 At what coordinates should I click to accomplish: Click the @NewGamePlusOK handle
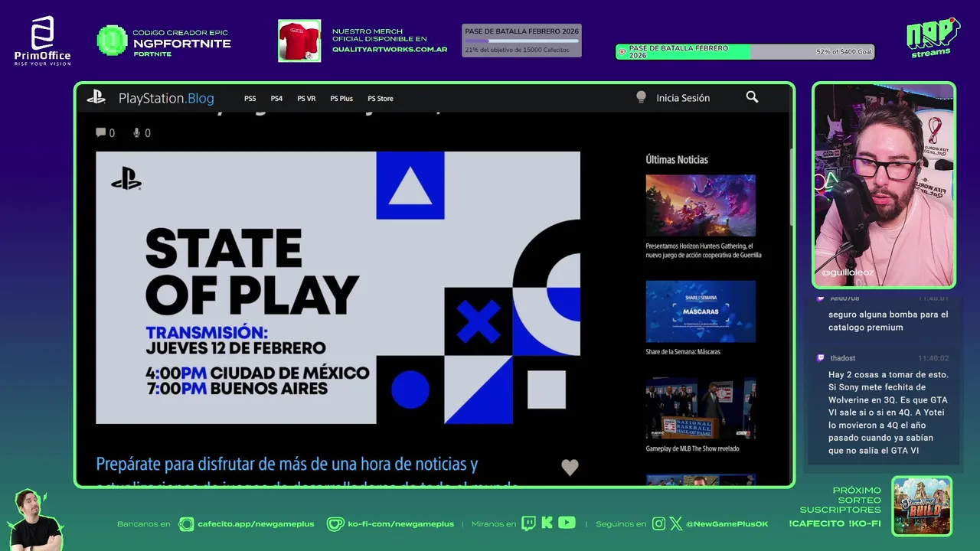click(x=727, y=523)
